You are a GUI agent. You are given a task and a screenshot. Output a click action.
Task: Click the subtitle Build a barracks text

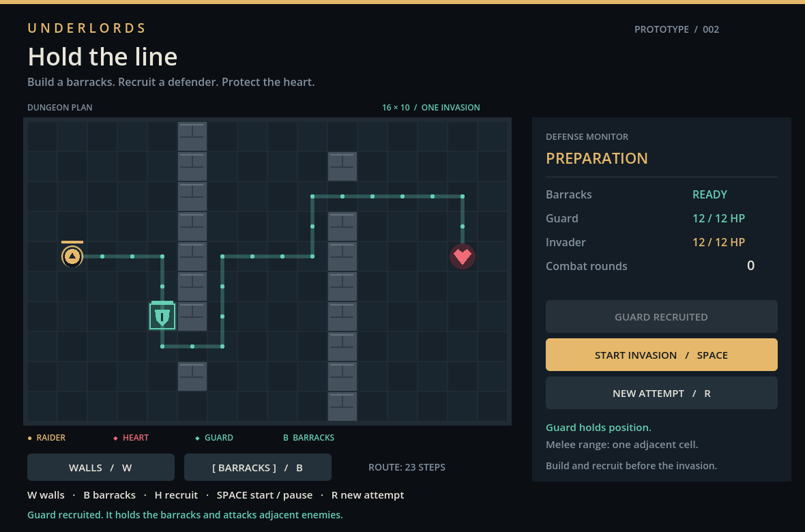(x=171, y=82)
